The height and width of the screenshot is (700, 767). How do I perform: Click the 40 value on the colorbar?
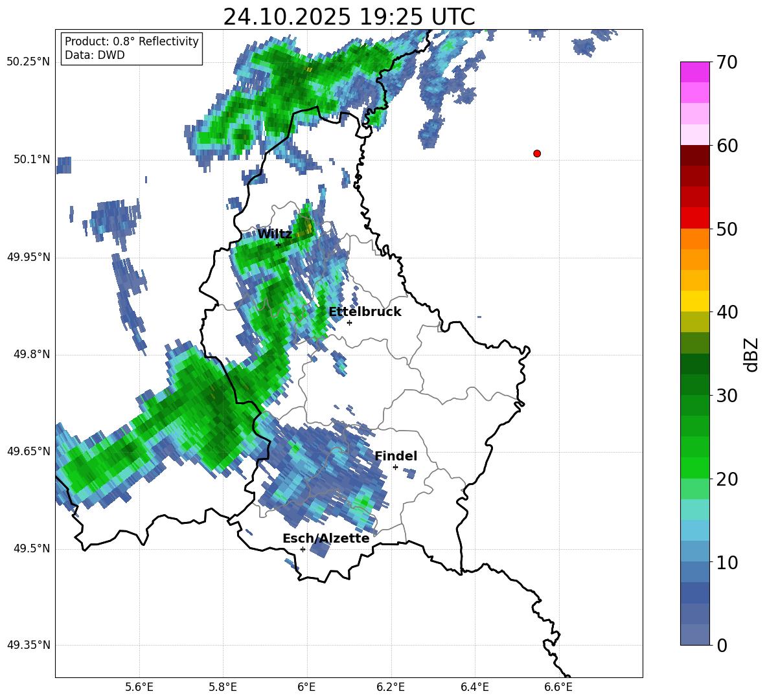pyautogui.click(x=727, y=312)
